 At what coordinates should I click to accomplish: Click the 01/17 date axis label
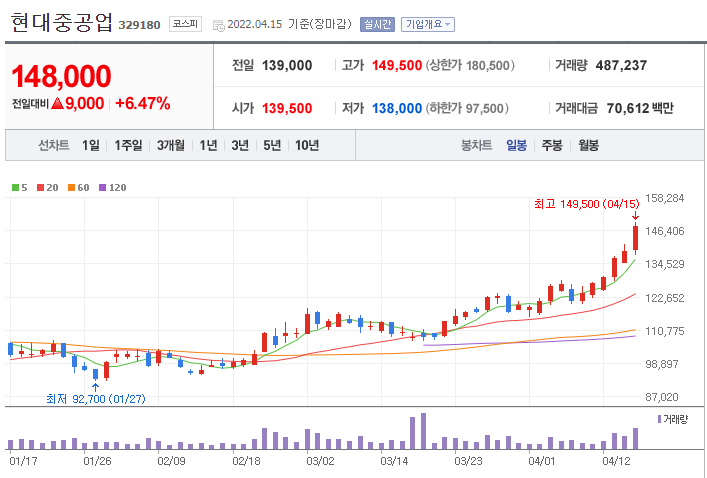click(x=23, y=461)
